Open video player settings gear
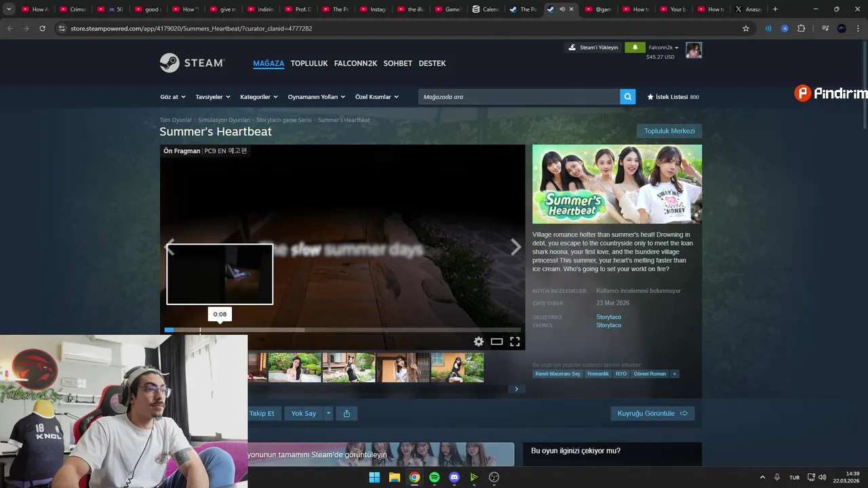Screen dimensions: 868x488 (479, 342)
